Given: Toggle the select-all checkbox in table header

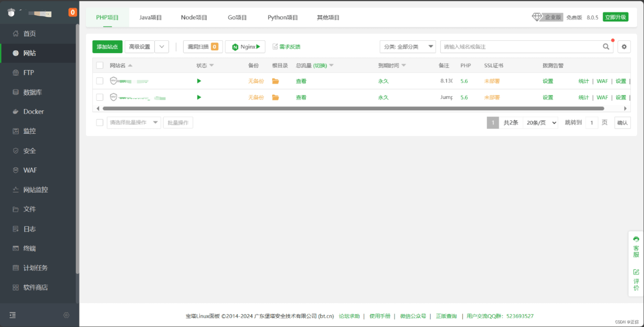Looking at the screenshot, I should point(100,66).
